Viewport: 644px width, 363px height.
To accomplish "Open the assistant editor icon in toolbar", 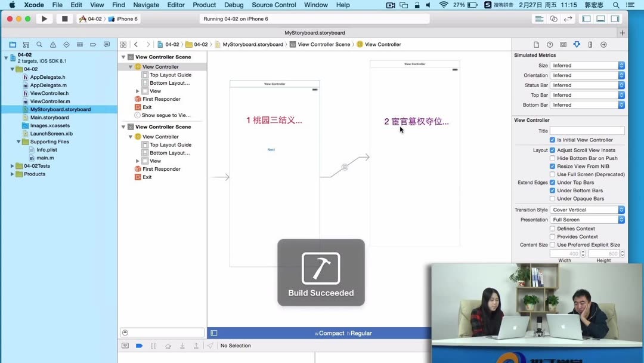I will coord(552,19).
